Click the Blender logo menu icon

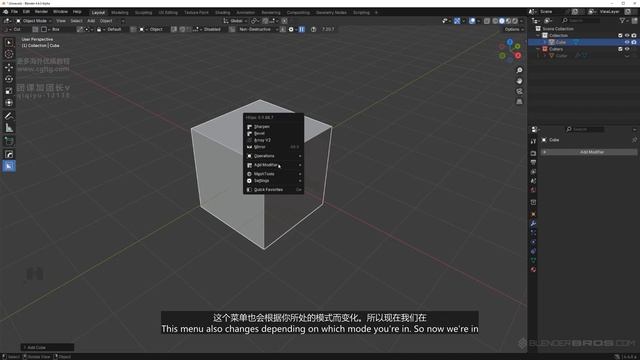click(6, 12)
